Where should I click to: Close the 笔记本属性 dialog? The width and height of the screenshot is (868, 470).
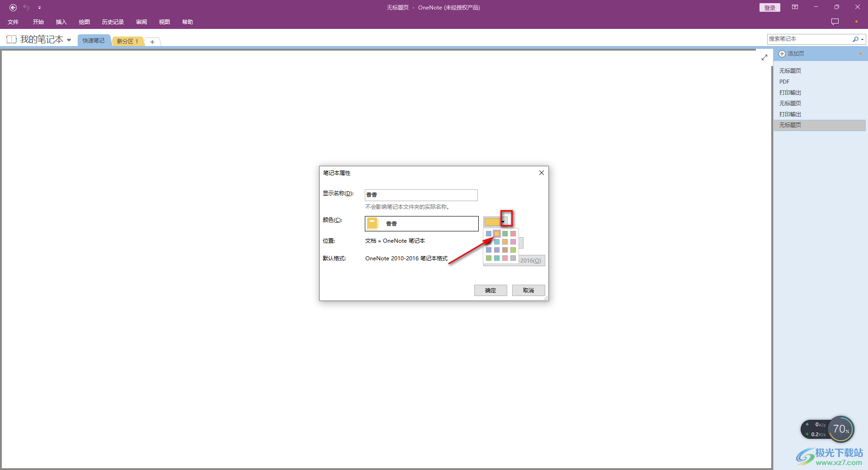tap(542, 173)
